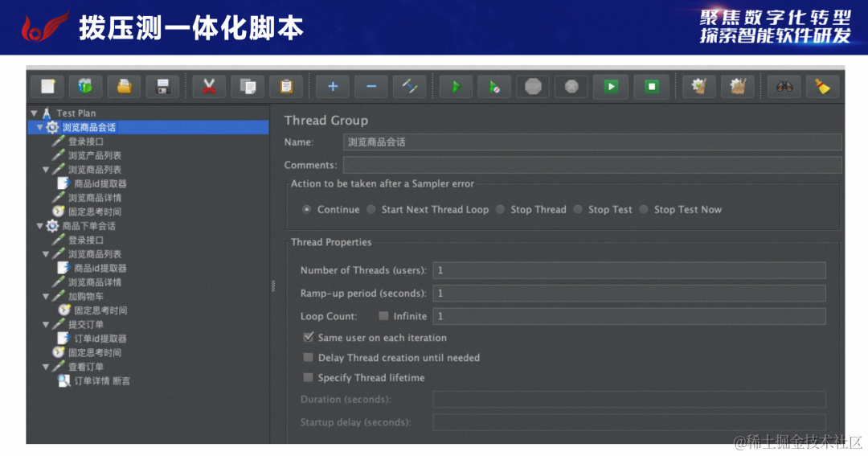Click the Clear results icon

click(x=698, y=86)
